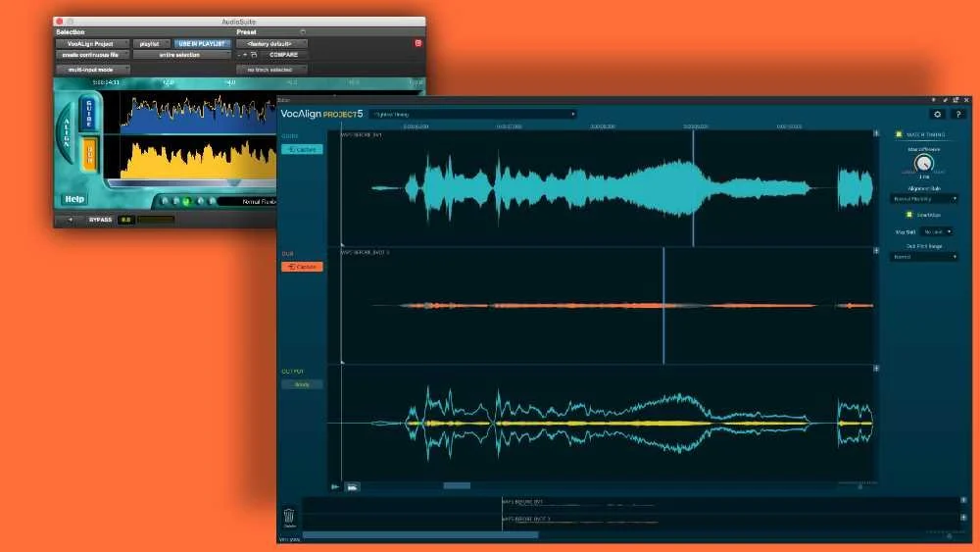Open the factory default preset dropdown
Viewport: 980px width, 552px height.
(x=271, y=44)
